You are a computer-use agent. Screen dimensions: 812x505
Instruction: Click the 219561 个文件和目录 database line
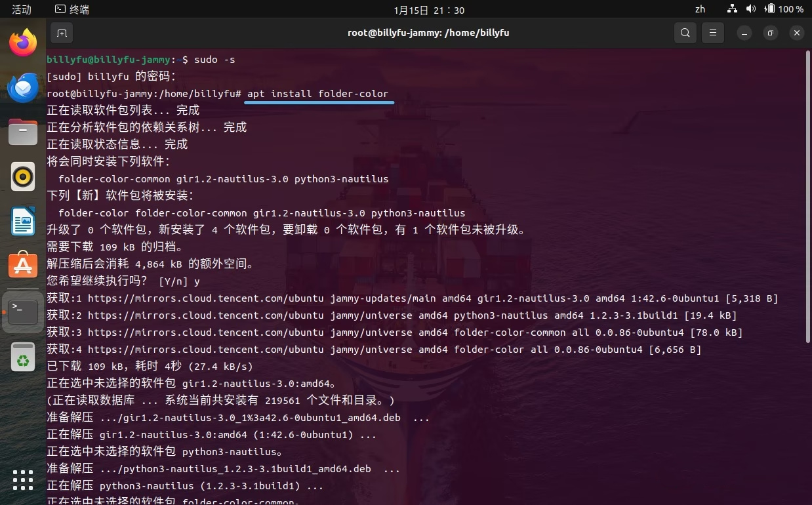tap(221, 400)
